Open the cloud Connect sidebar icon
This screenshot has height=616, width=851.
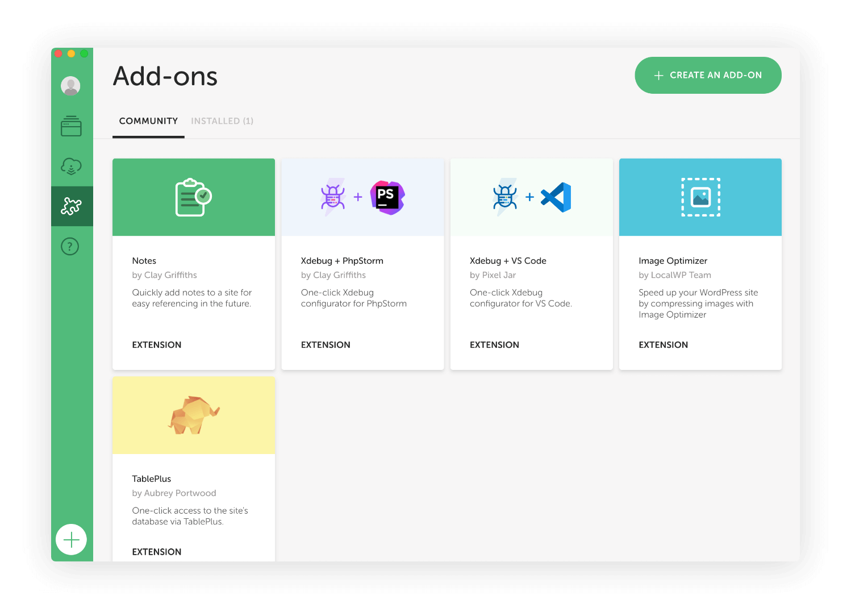(x=71, y=167)
